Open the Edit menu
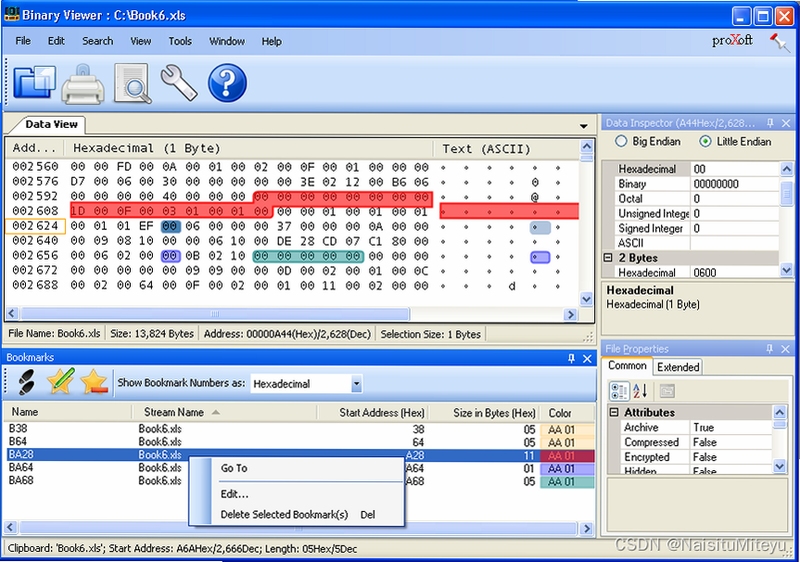The image size is (800, 562). pyautogui.click(x=56, y=41)
